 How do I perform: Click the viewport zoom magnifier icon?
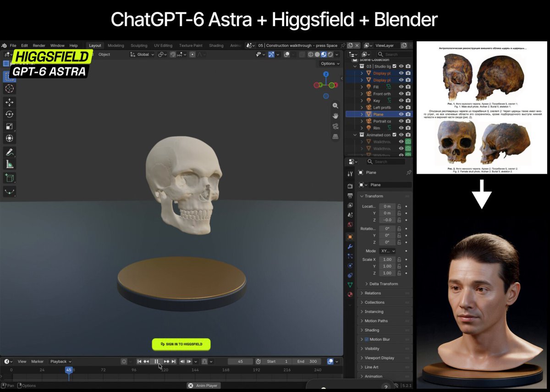pyautogui.click(x=335, y=105)
